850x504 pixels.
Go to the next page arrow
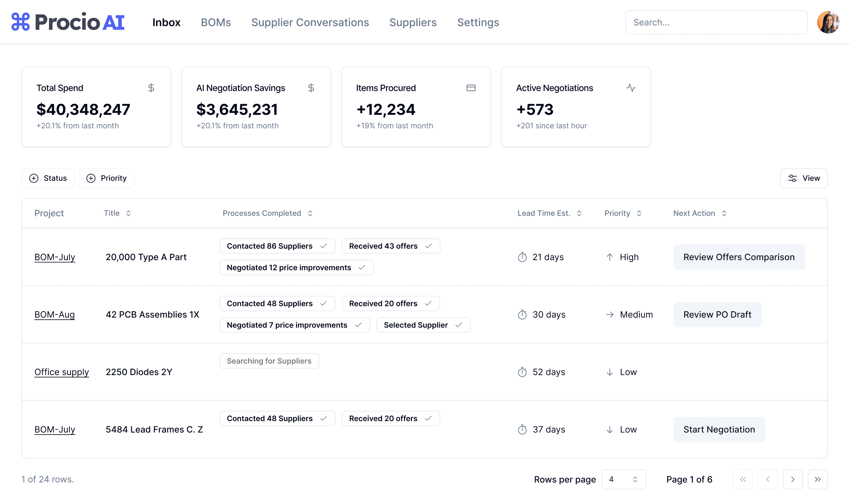[x=793, y=479]
